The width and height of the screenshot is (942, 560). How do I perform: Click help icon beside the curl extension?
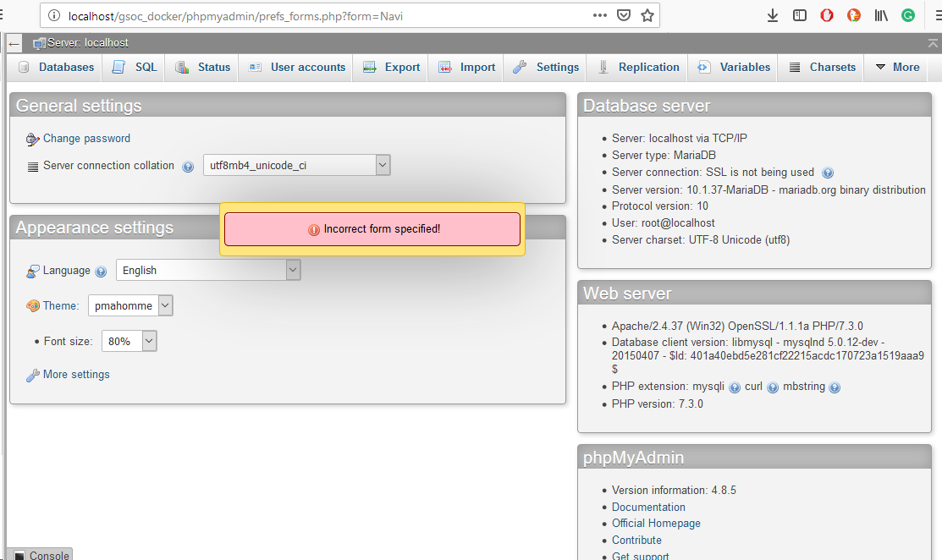pos(773,387)
